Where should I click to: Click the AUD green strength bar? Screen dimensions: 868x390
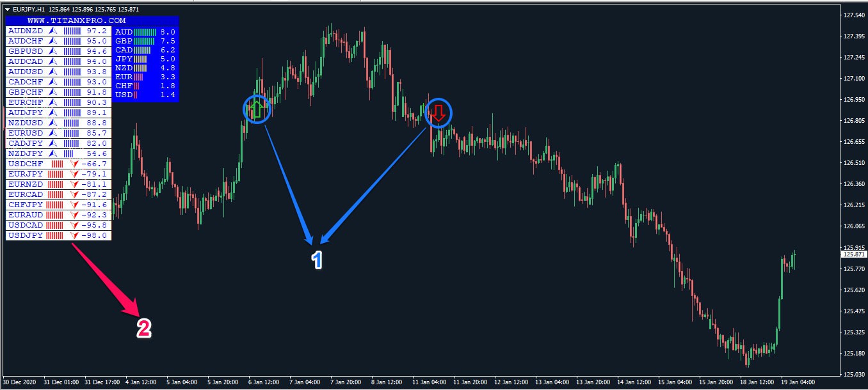pyautogui.click(x=145, y=31)
